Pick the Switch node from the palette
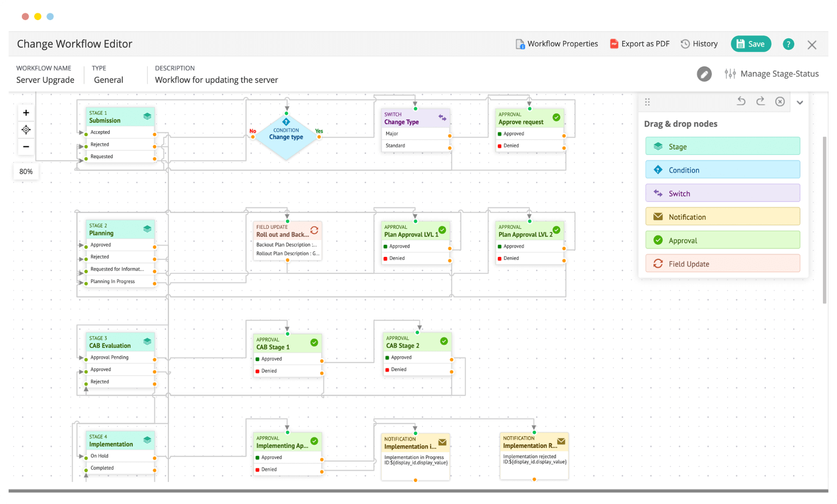This screenshot has width=837, height=504. tap(722, 193)
